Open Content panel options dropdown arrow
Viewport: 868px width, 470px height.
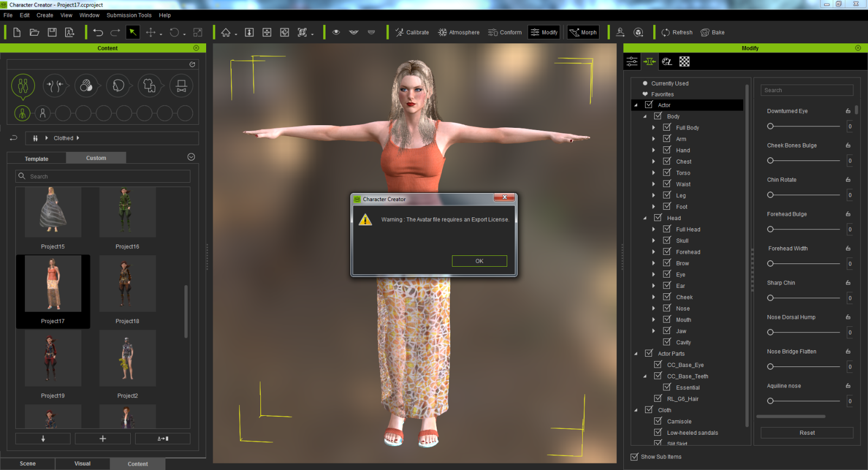tap(191, 157)
